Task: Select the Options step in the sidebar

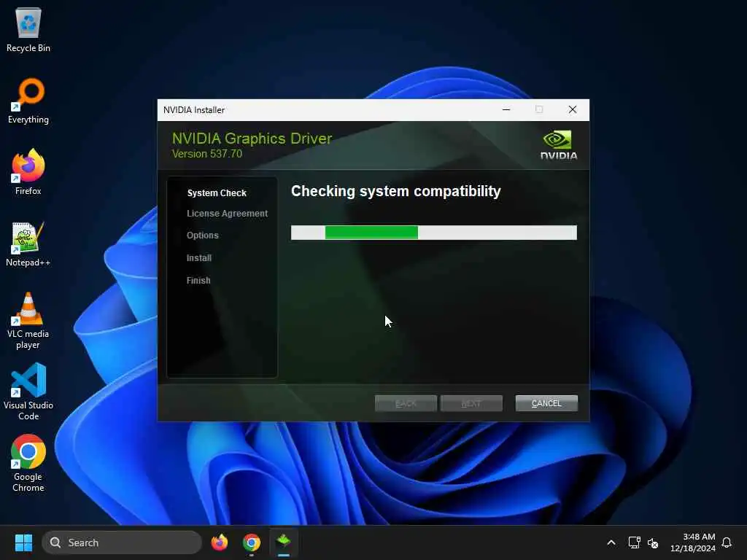Action: pos(203,236)
